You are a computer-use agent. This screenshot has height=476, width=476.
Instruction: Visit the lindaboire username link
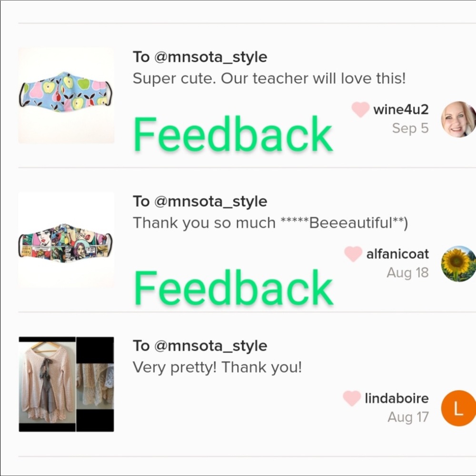pos(397,398)
